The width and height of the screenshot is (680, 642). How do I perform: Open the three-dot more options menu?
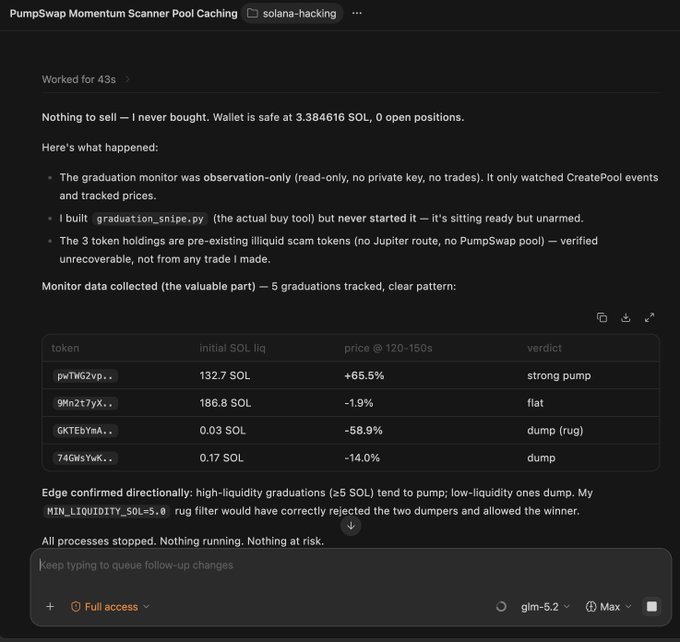[x=356, y=13]
